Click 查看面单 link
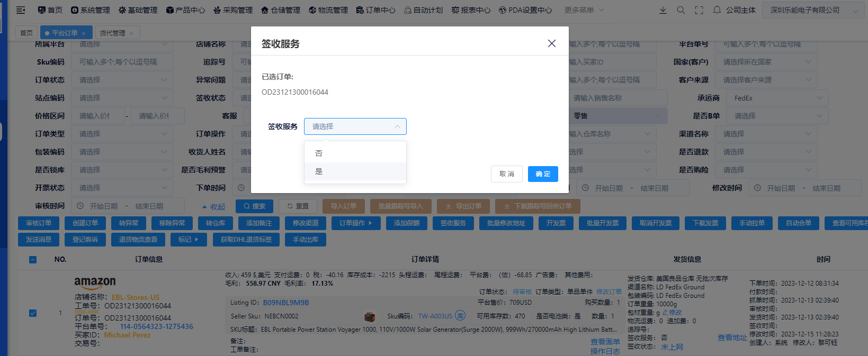Image resolution: width=868 pixels, height=356 pixels. click(605, 342)
